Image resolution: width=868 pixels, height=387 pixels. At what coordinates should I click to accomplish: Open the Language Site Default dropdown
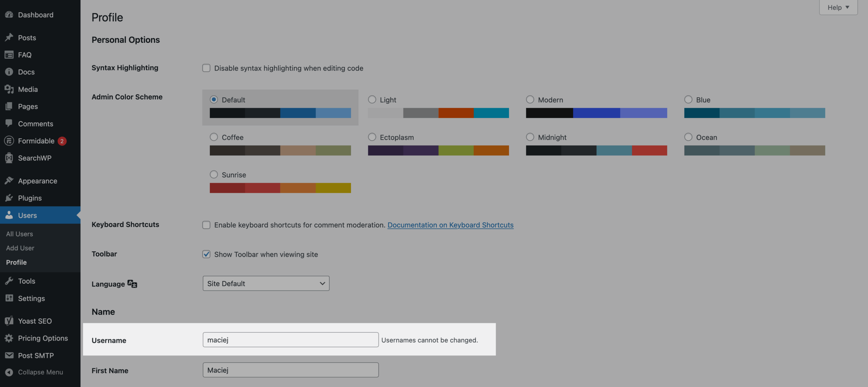pos(266,284)
